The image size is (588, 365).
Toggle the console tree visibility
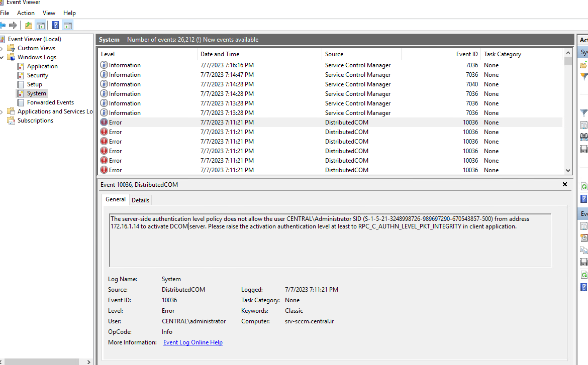41,25
